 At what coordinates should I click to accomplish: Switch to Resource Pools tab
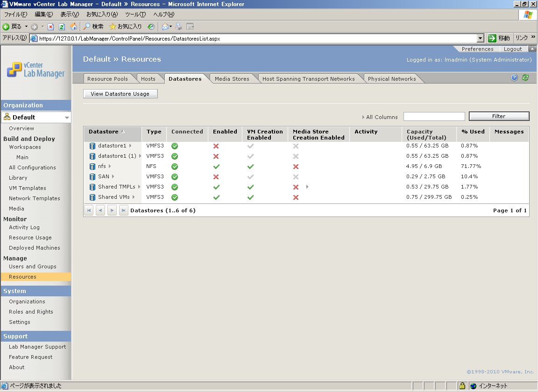107,78
